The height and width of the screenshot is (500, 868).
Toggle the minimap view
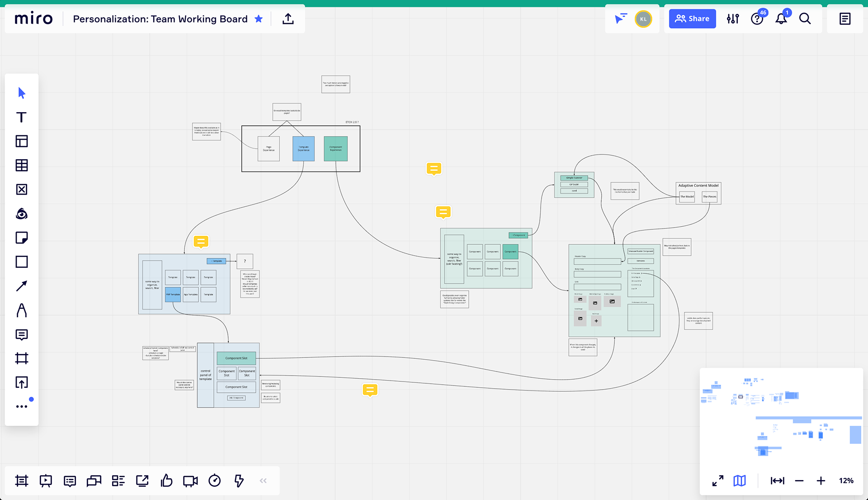pyautogui.click(x=740, y=481)
